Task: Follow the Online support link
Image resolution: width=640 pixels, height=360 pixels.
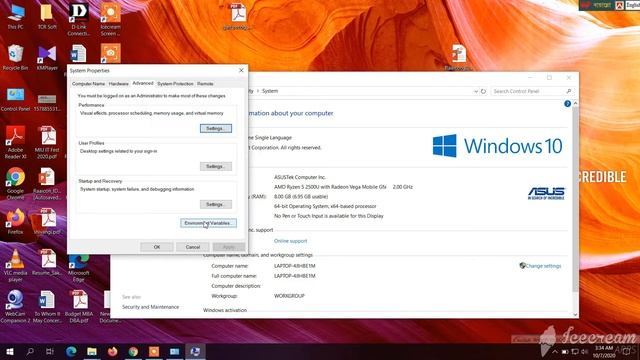Action: coord(290,241)
